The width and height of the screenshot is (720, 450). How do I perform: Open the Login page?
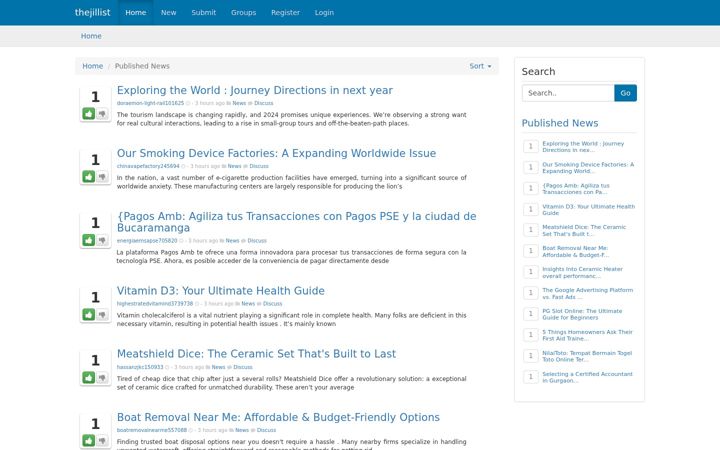[x=324, y=12]
